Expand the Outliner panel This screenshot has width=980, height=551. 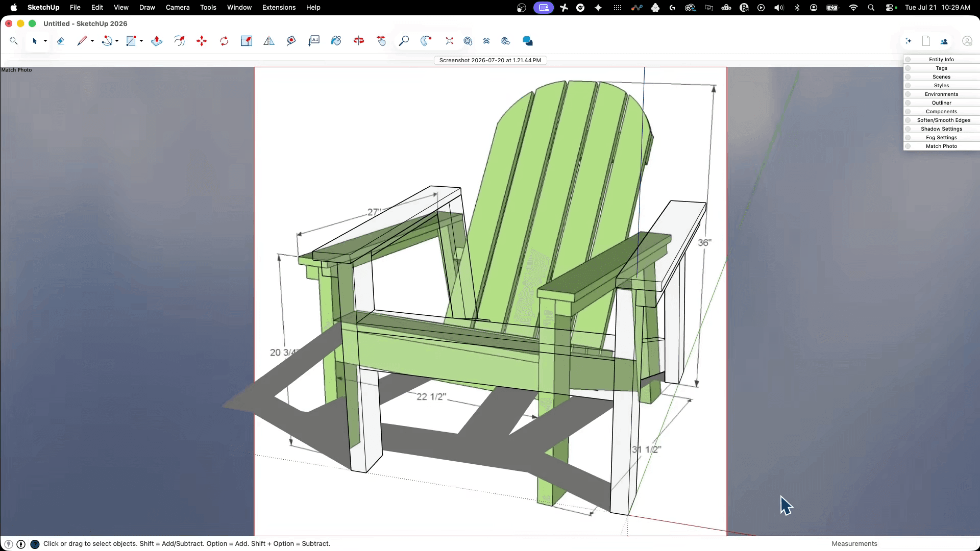click(941, 103)
